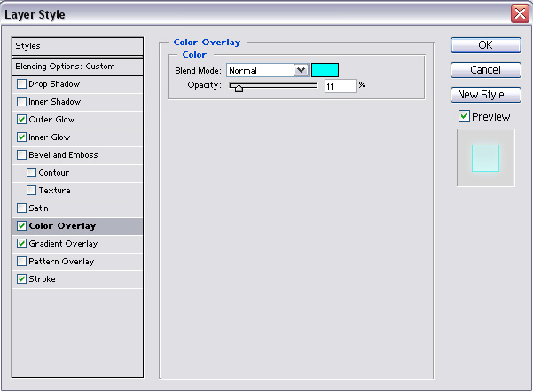The image size is (533, 392).
Task: Open the Styles section header
Action: pyautogui.click(x=78, y=46)
